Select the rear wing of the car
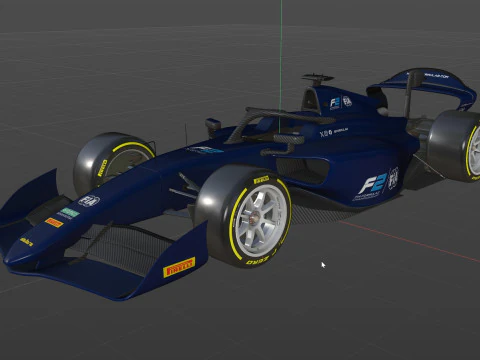The width and height of the screenshot is (480, 360). (x=423, y=89)
